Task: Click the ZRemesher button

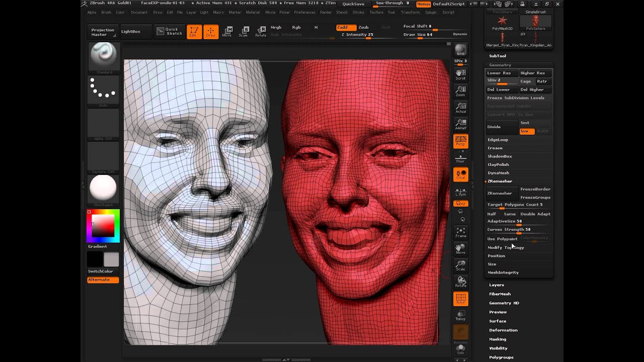Action: [502, 193]
